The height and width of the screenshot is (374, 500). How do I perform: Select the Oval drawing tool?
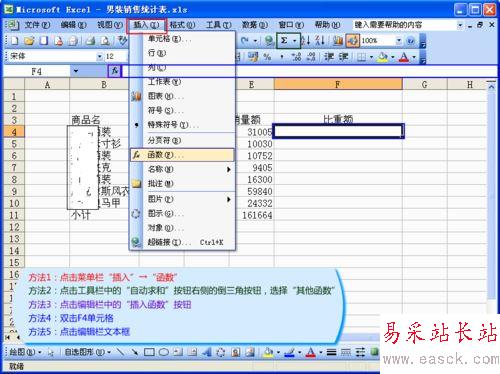tap(163, 352)
